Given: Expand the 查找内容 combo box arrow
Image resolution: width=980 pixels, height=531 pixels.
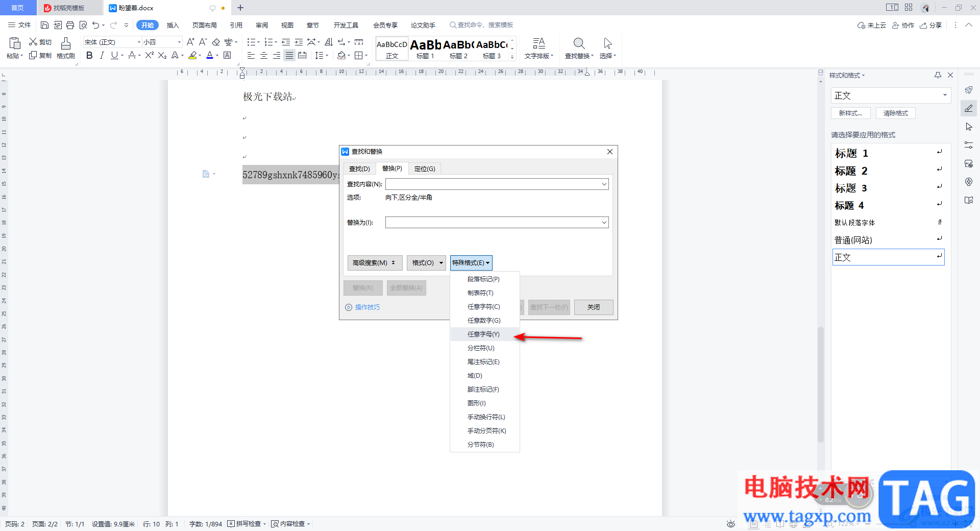Looking at the screenshot, I should point(604,184).
